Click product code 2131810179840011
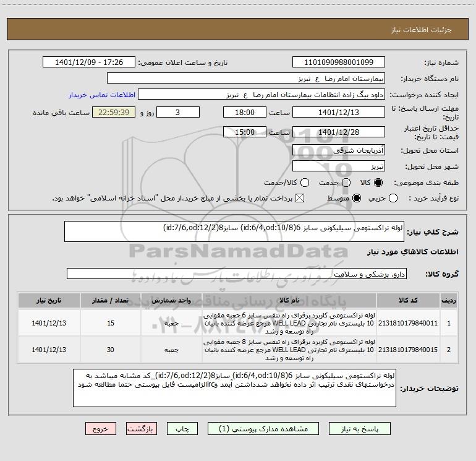This screenshot has width=476, height=461. 408,323
